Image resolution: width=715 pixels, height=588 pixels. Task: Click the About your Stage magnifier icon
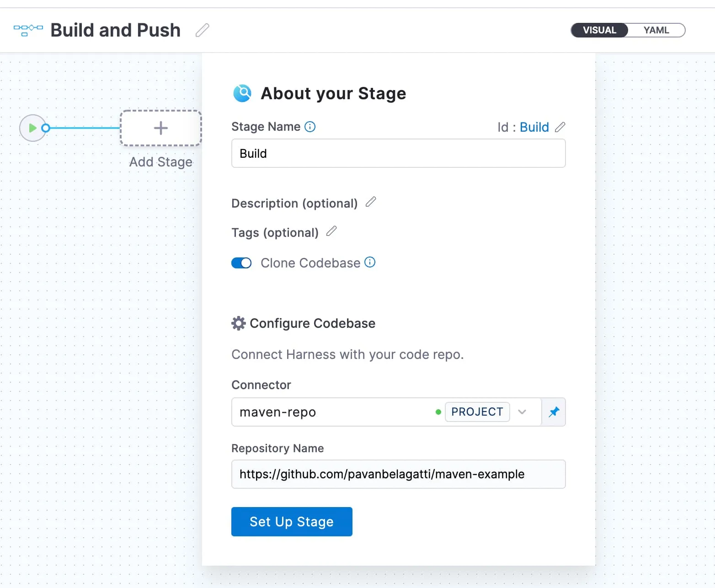[x=242, y=93]
